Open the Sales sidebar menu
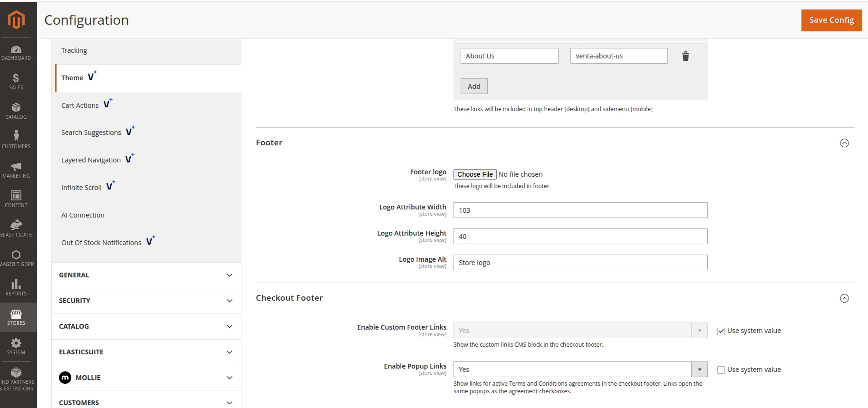868x408 pixels. point(16,82)
